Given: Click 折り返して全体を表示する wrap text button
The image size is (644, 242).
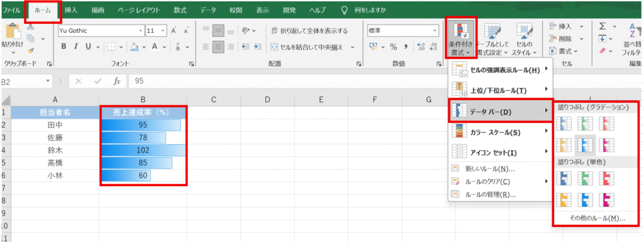Looking at the screenshot, I should (x=309, y=31).
